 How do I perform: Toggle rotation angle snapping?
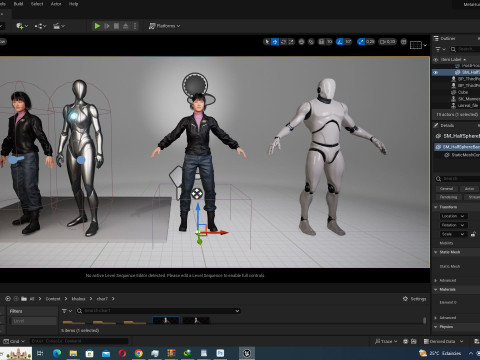point(340,42)
